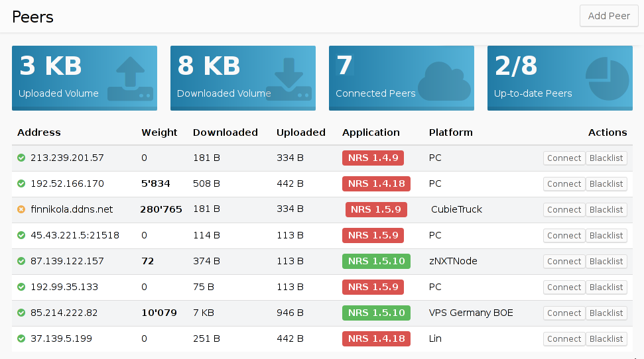Click the weight value 72
The height and width of the screenshot is (359, 644).
147,261
